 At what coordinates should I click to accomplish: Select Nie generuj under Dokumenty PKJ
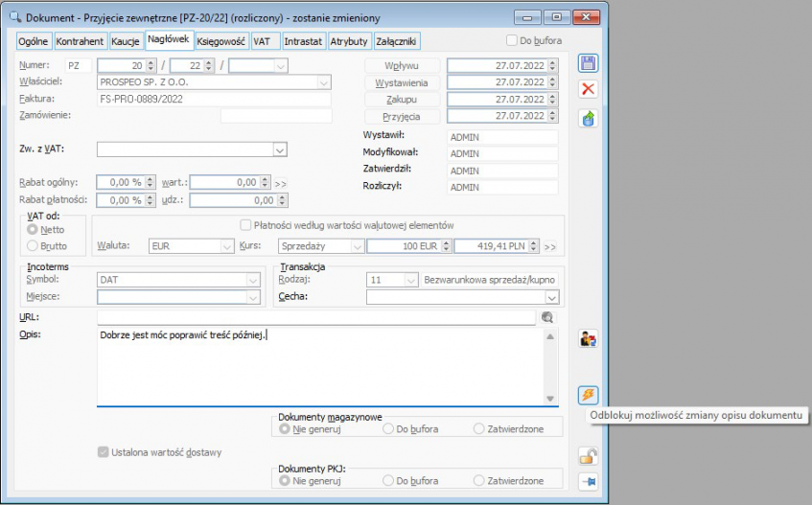pyautogui.click(x=285, y=481)
